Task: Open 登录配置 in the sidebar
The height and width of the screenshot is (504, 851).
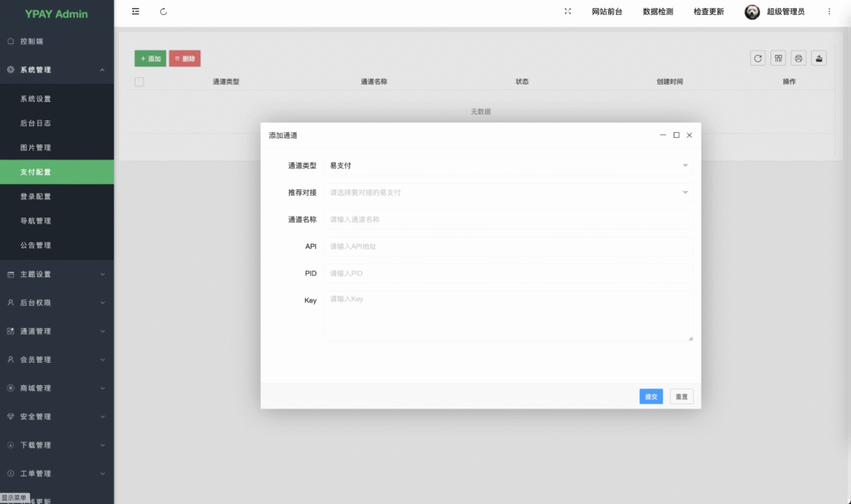Action: 36,197
